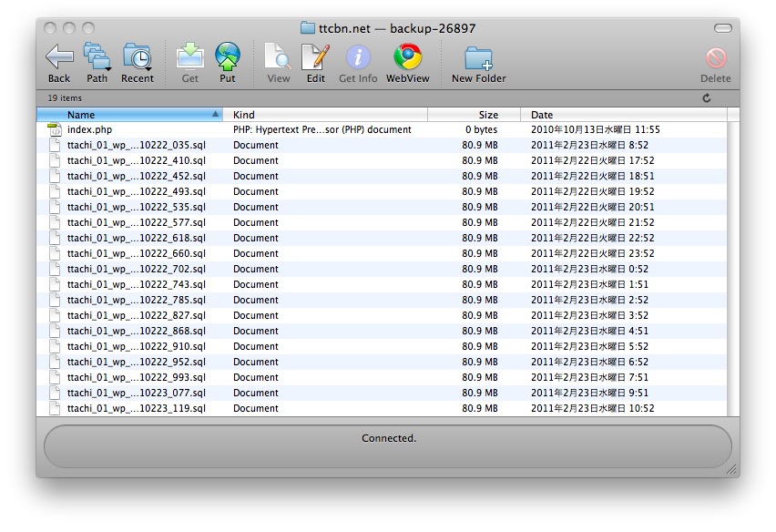Screen dimensions: 776x532
Task: Click the Get download icon
Action: [190, 58]
